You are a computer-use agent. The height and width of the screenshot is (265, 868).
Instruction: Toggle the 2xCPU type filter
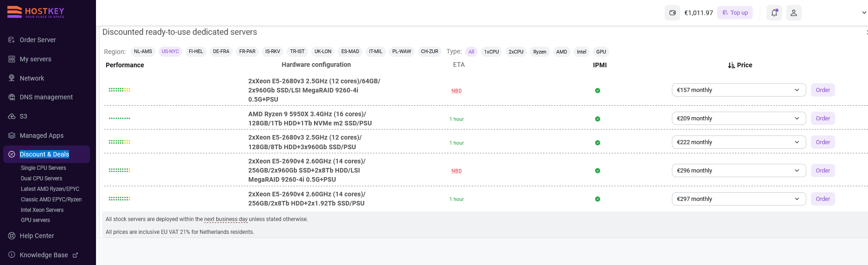[x=516, y=52]
